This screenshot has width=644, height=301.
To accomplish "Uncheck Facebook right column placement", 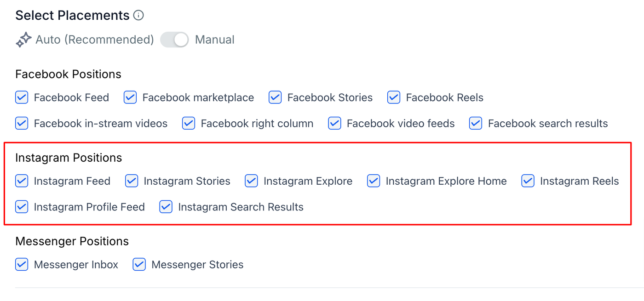I will click(x=189, y=124).
